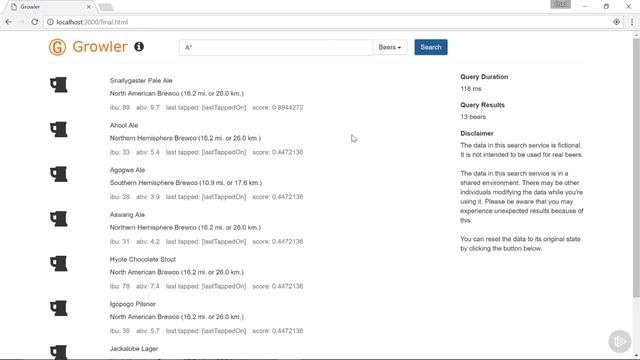Screen dimensions: 640x360
Task: Click the beer mug icon for Ahool Ale
Action: 59,129
